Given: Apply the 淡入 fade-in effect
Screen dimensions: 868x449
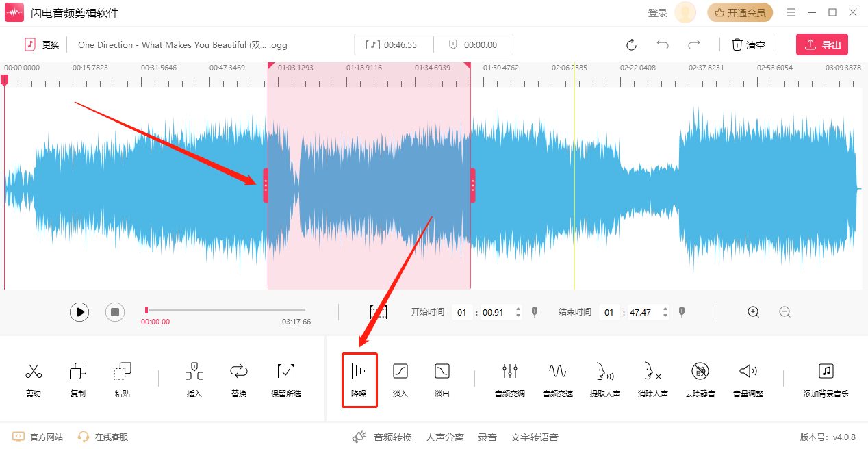Looking at the screenshot, I should (x=400, y=379).
